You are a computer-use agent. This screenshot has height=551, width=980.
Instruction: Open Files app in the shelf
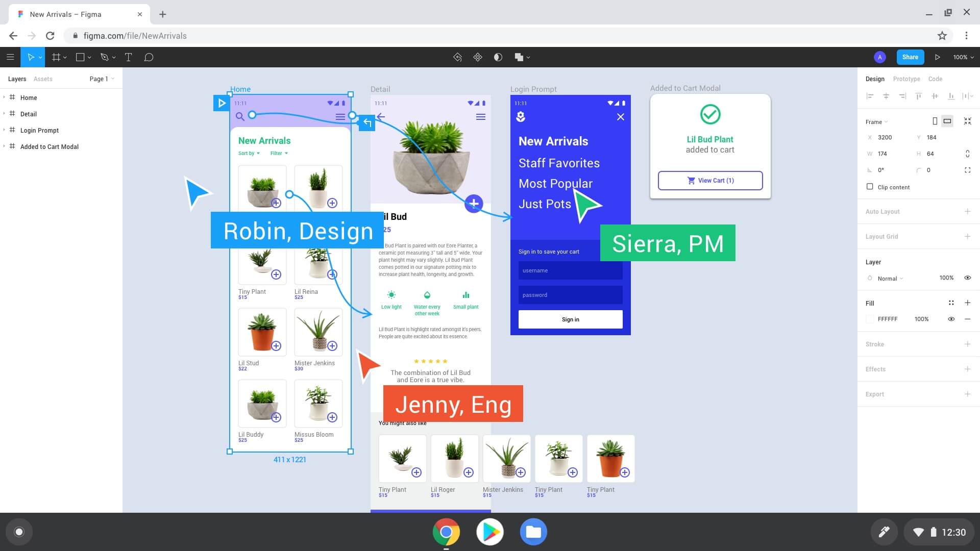click(533, 532)
